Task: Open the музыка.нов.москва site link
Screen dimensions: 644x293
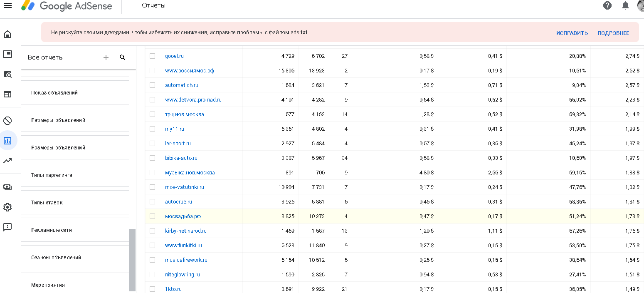Action: 190,173
